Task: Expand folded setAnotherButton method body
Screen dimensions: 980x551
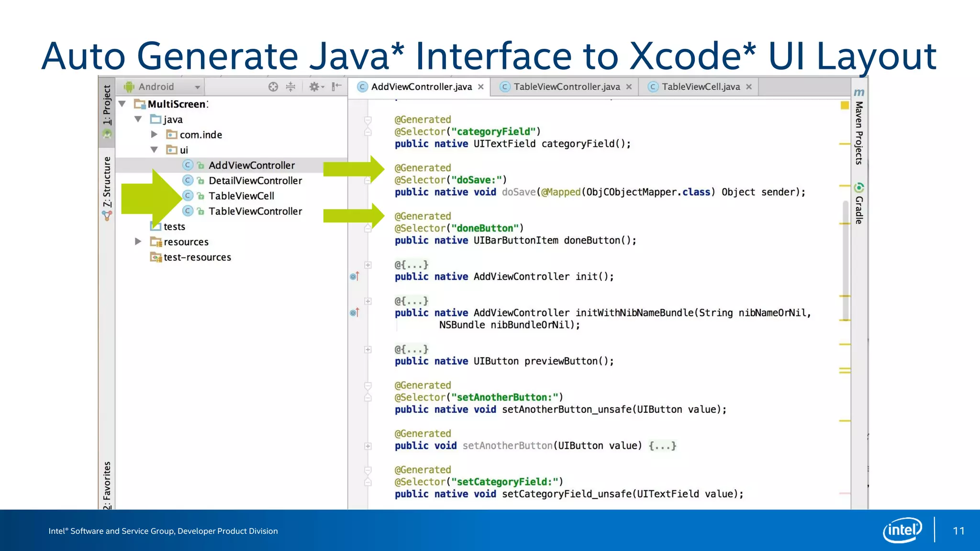Action: click(x=368, y=446)
